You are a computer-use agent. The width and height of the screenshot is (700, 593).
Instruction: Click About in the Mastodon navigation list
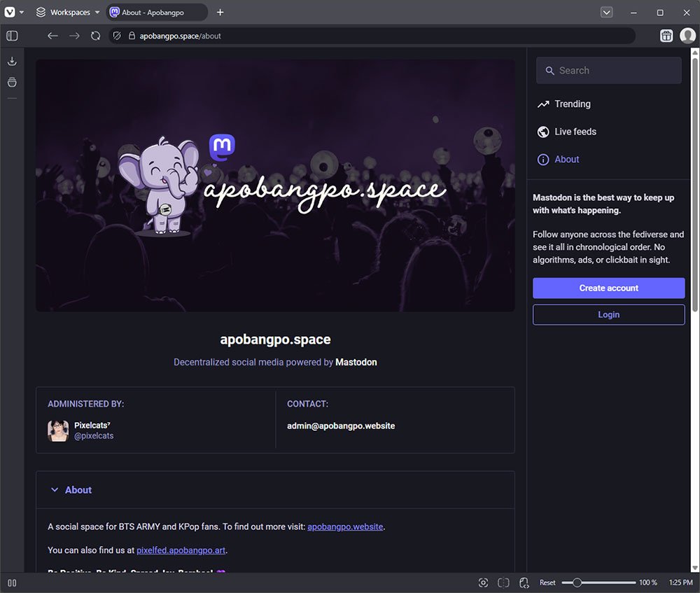pyautogui.click(x=568, y=159)
